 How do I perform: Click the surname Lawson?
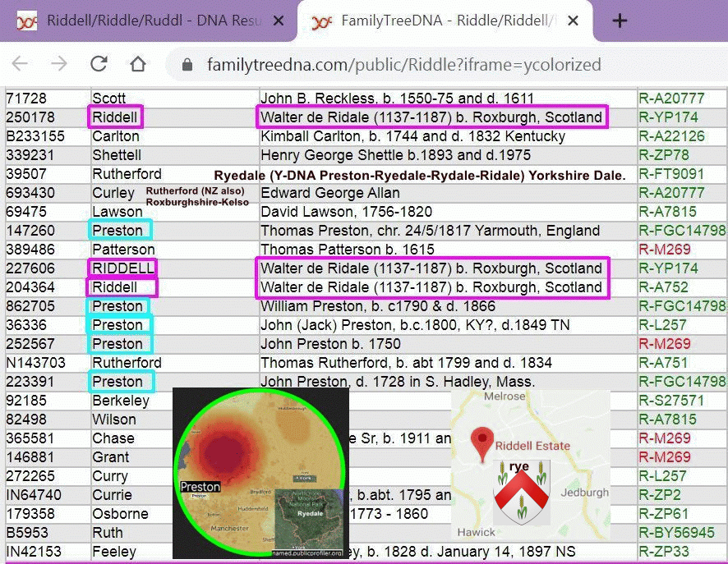click(117, 212)
